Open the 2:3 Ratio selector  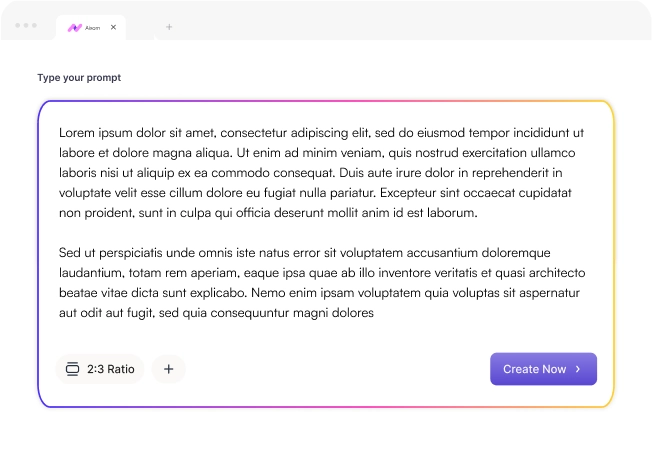tap(100, 369)
